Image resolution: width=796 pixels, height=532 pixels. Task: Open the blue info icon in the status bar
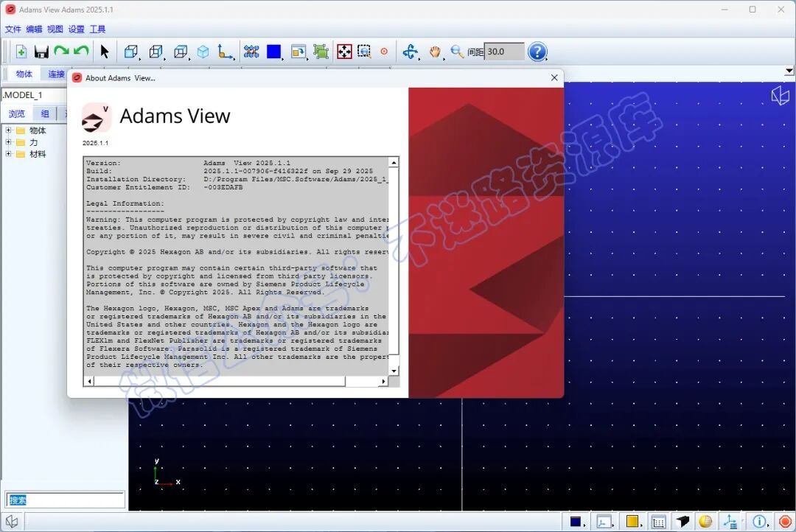(759, 522)
